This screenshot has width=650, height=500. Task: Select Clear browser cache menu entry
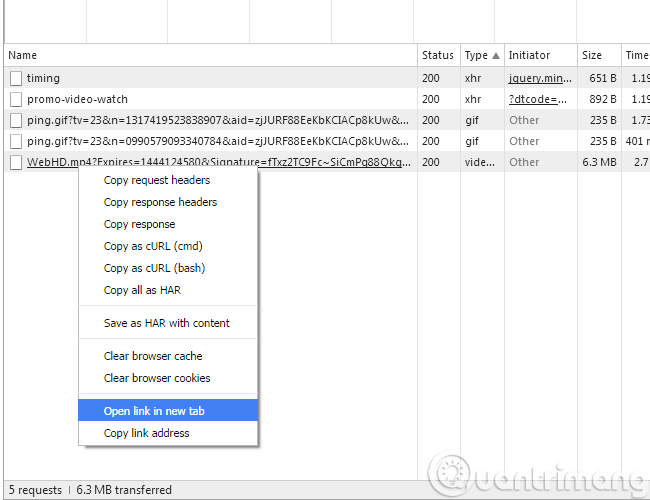(x=153, y=356)
